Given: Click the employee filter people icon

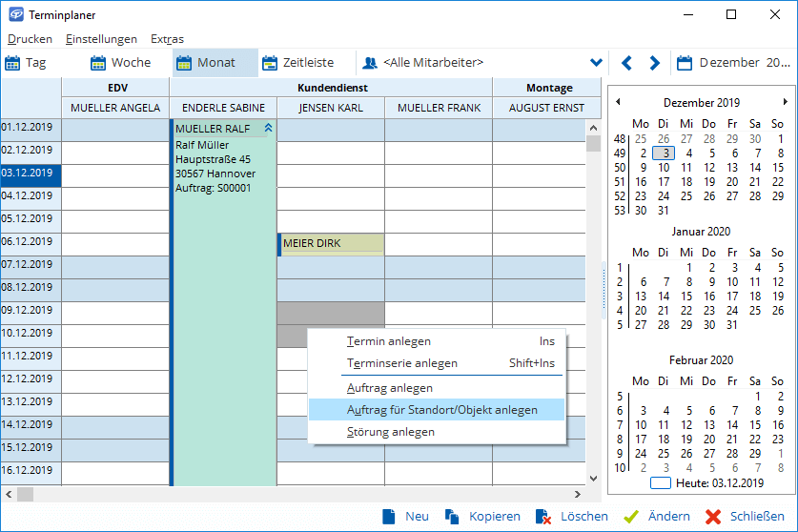Looking at the screenshot, I should (370, 63).
